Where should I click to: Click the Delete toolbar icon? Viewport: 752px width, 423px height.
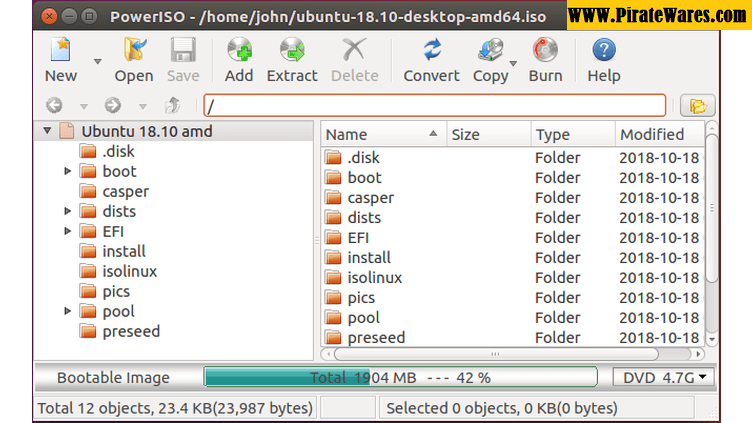point(354,50)
